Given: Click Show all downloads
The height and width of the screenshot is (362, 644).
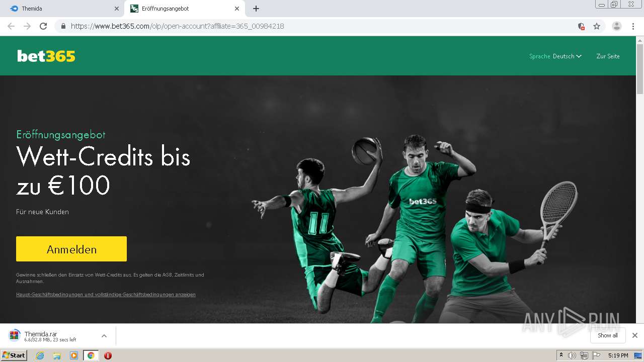Looking at the screenshot, I should tap(608, 335).
